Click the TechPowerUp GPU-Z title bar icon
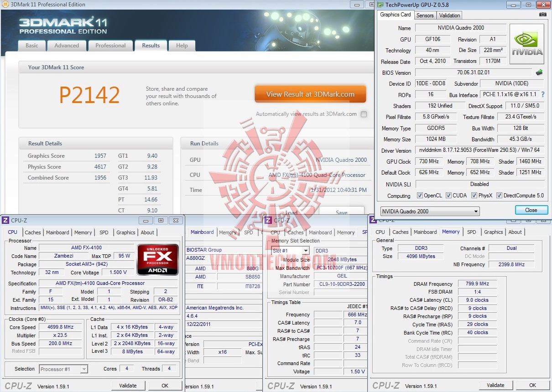Screen dimensions: 552x392 (380, 5)
